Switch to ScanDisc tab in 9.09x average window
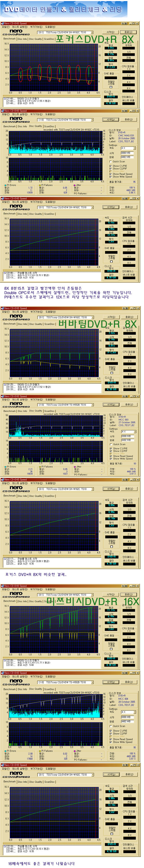Viewport: 144px width, 868px height. click(49, 496)
